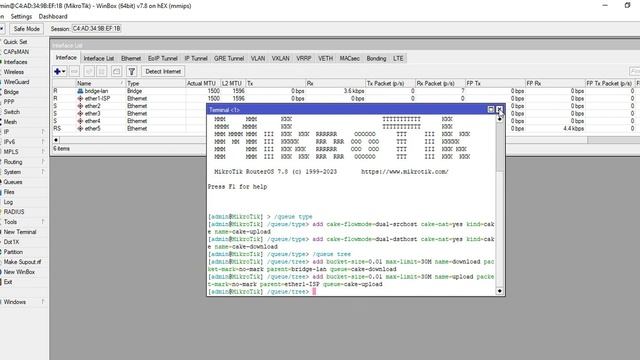Open CAPsMAN from sidebar
640x360 pixels.
point(16,52)
